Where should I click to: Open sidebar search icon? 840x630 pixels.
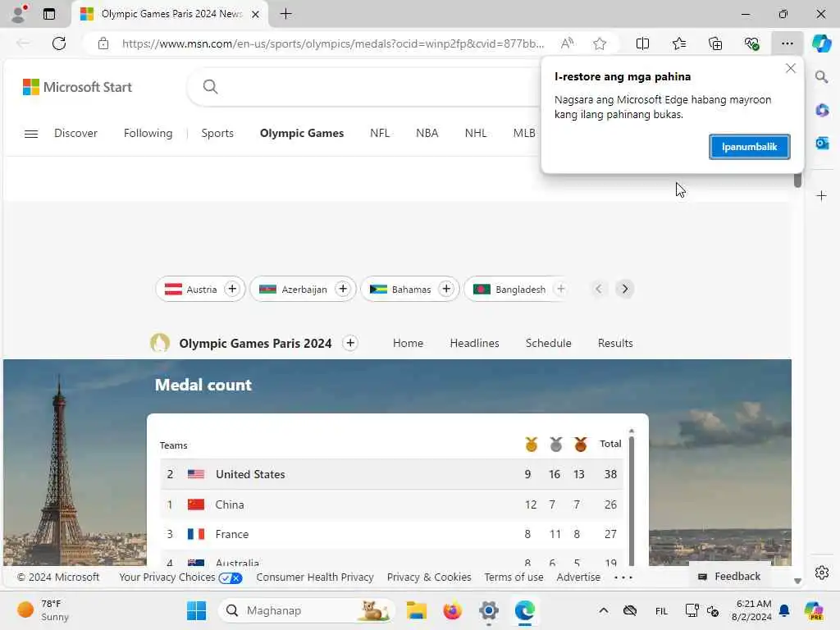[822, 76]
